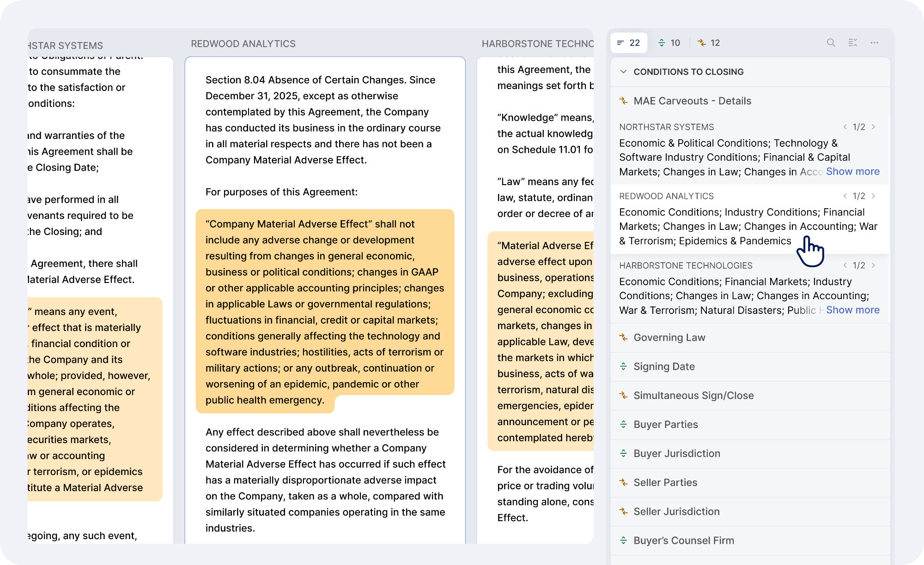Screen dimensions: 924x565
Task: Open the Seller Parties field
Action: click(x=750, y=483)
